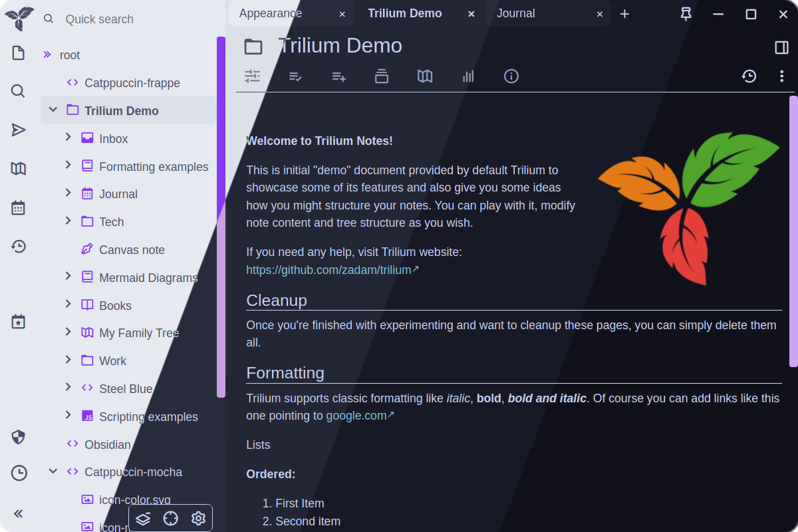This screenshot has width=798, height=532.
Task: Collapse the left launcher bar with the double chevron
Action: coord(19,513)
